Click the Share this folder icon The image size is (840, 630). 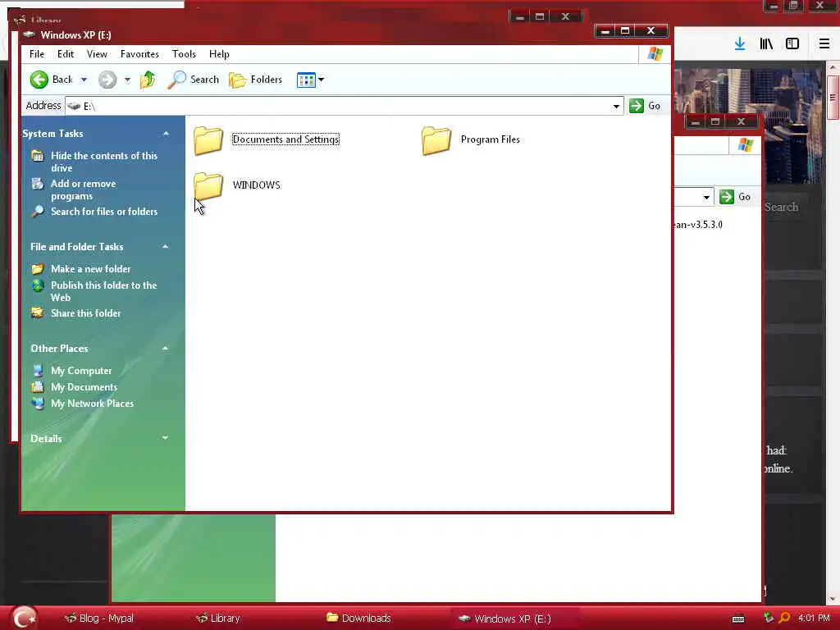(38, 313)
